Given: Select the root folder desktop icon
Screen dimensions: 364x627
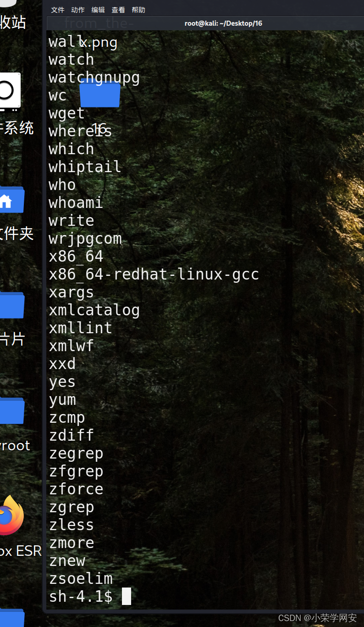Looking at the screenshot, I should coord(11,411).
